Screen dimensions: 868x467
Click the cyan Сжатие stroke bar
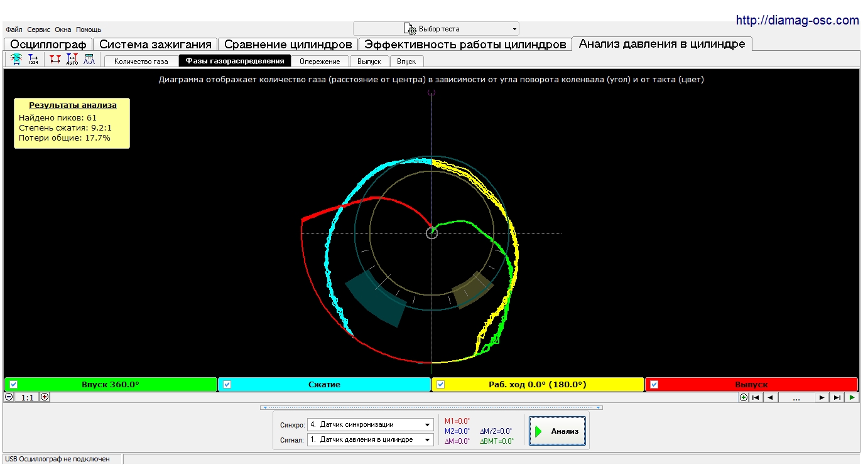[325, 384]
